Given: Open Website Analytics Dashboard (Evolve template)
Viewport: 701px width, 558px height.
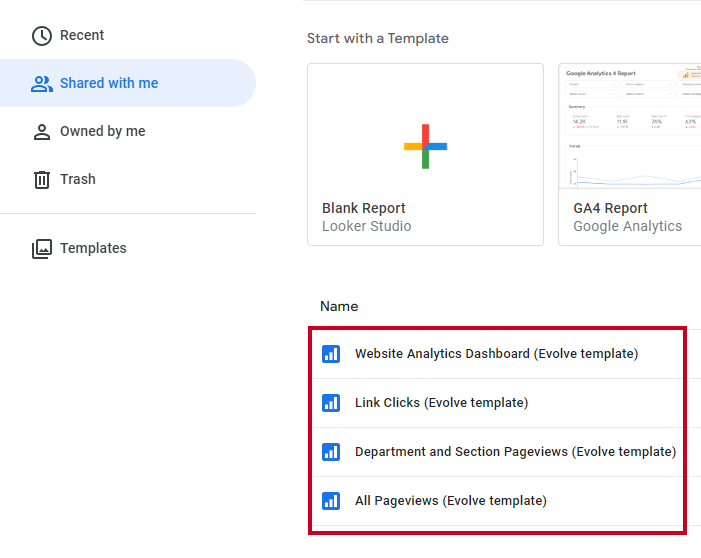Looking at the screenshot, I should [x=496, y=354].
